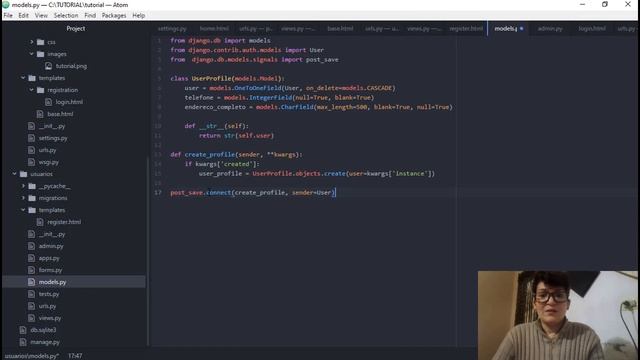The width and height of the screenshot is (640, 360).
Task: Click the images folder icon
Action: pos(40,54)
